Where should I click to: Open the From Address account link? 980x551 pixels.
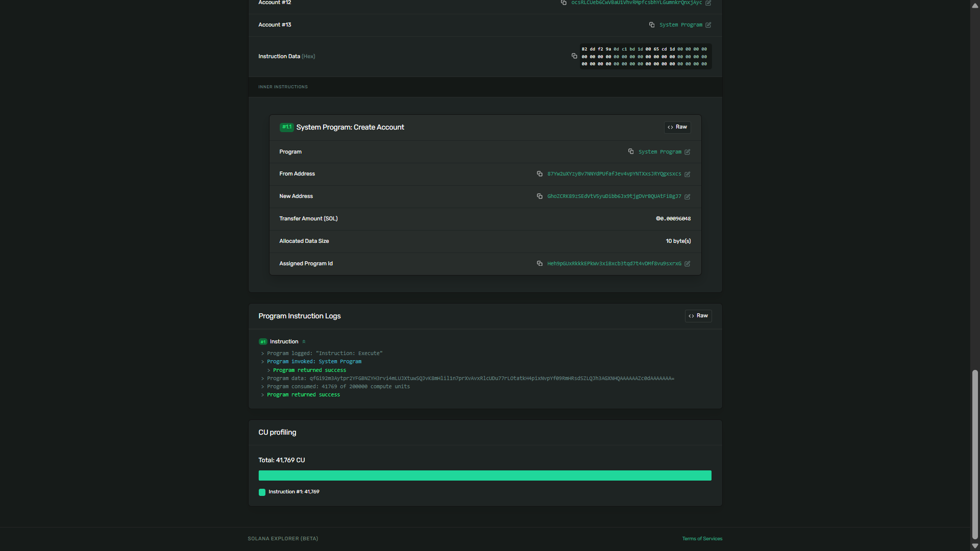(614, 174)
